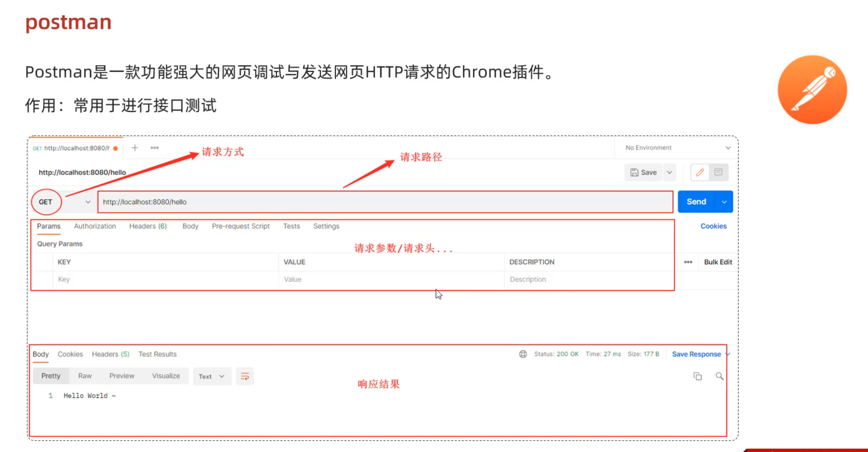This screenshot has height=452, width=868.
Task: Switch to the Authorization tab
Action: point(95,226)
